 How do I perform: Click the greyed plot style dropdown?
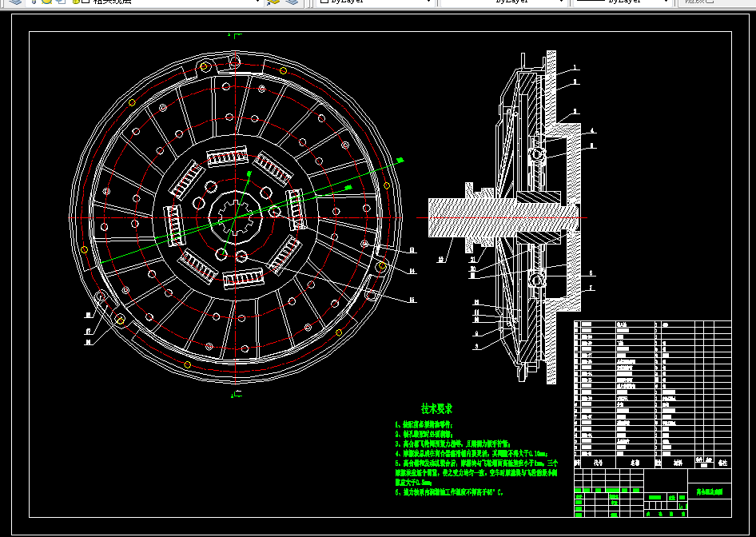[x=715, y=2]
